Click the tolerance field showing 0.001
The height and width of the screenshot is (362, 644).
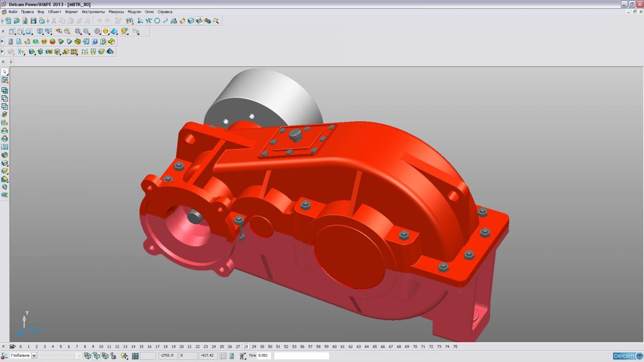click(264, 356)
